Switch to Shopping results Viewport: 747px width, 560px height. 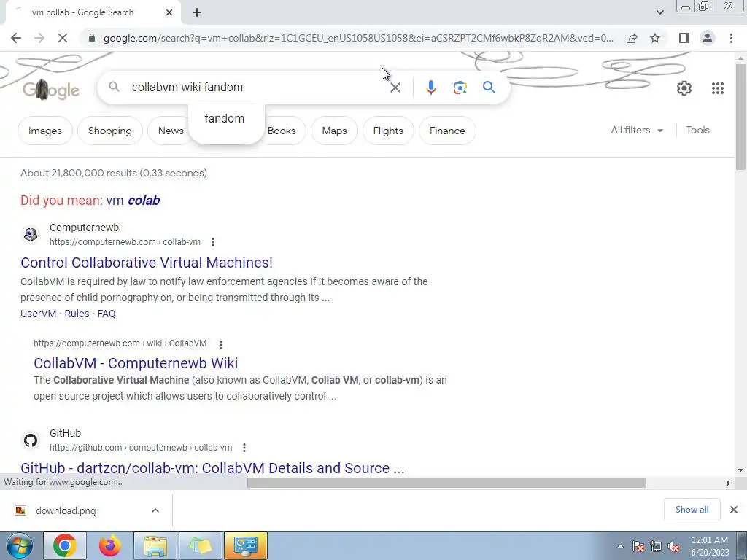click(x=109, y=131)
